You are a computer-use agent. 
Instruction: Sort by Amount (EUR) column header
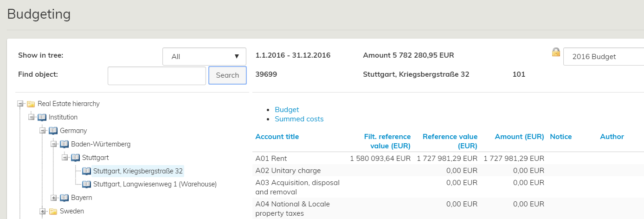519,137
